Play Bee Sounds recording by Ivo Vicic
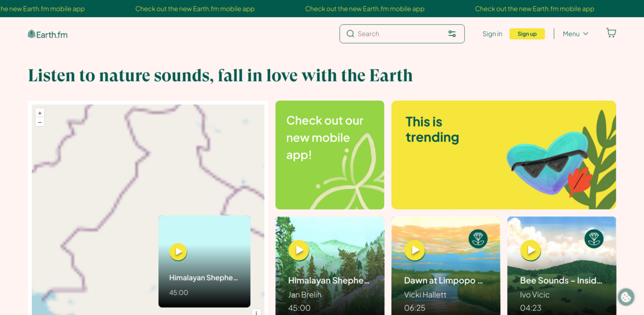 [530, 250]
